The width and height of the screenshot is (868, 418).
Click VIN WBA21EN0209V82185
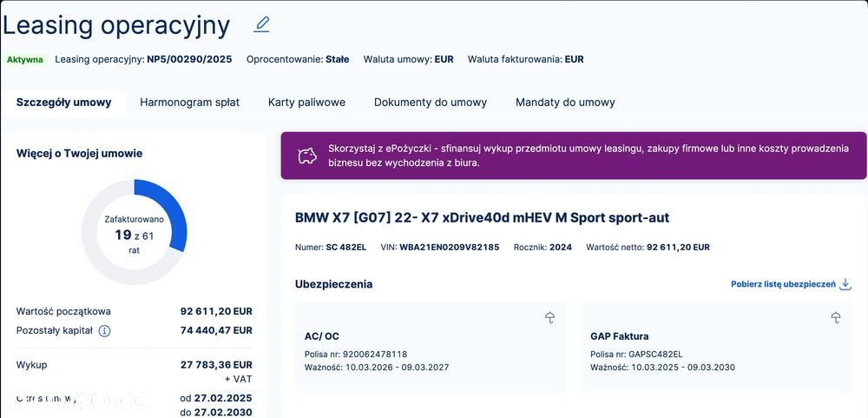[x=449, y=248]
